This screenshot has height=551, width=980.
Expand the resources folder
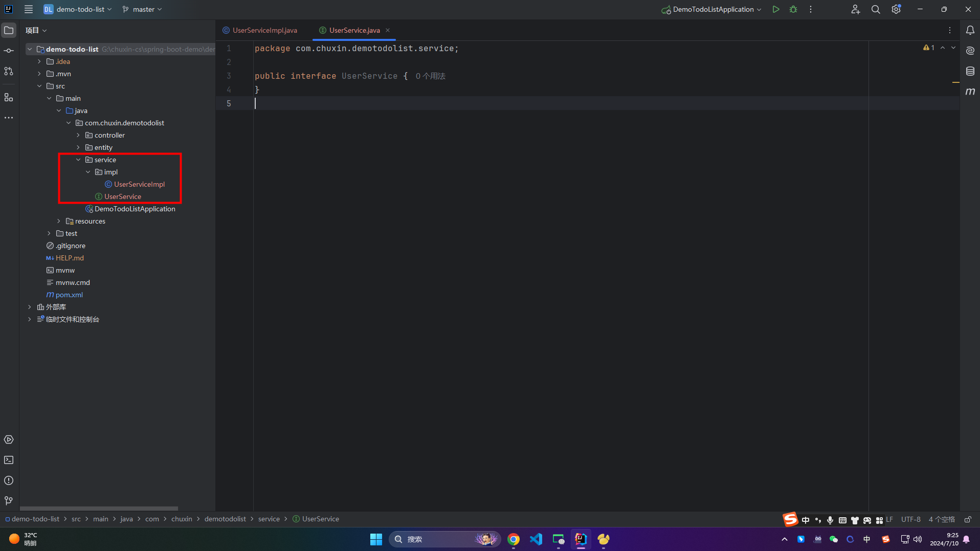point(59,221)
